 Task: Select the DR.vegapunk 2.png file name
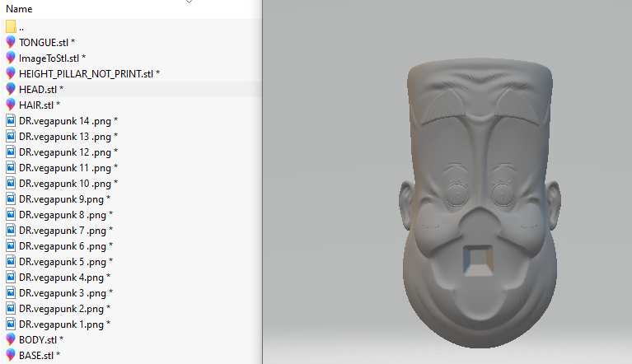(64, 309)
